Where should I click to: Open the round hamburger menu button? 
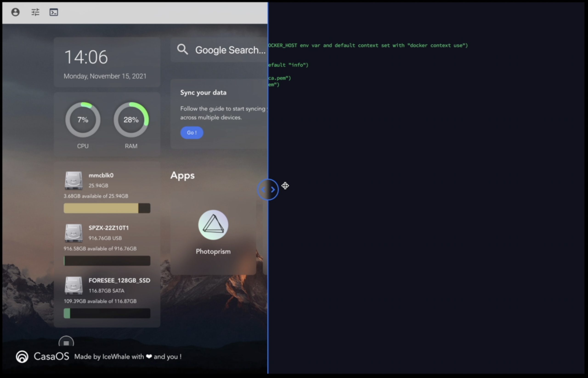click(x=66, y=343)
